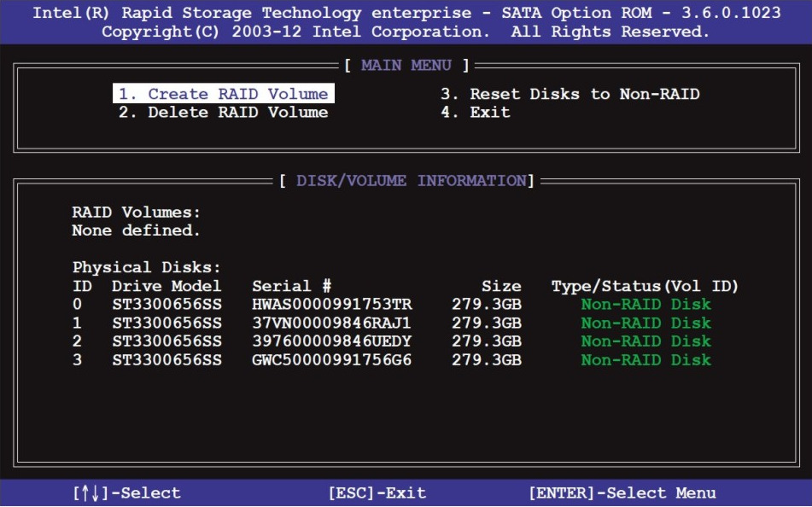Screen dimensions: 812x507
Task: Choose the Exit menu option
Action: pyautogui.click(x=476, y=113)
